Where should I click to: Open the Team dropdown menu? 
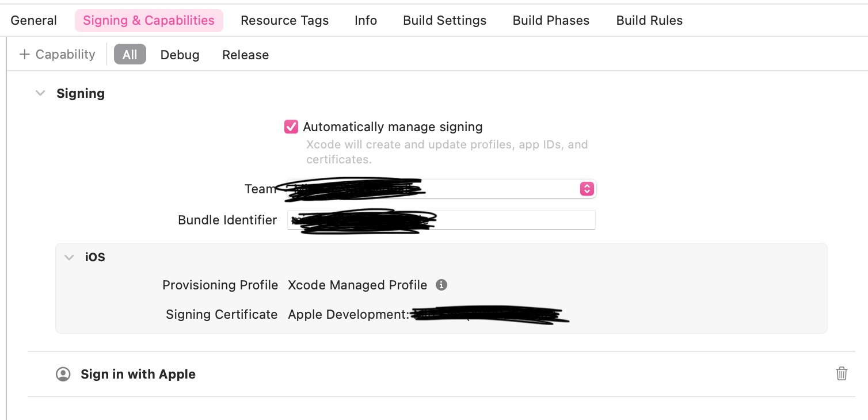587,189
